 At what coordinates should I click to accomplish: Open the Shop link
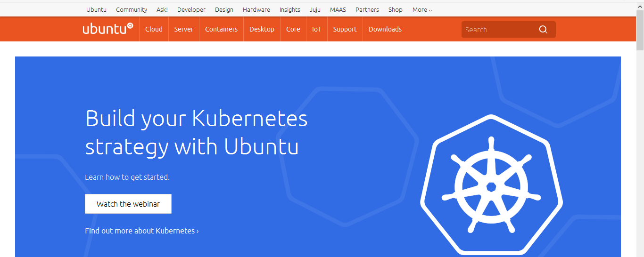tap(396, 9)
